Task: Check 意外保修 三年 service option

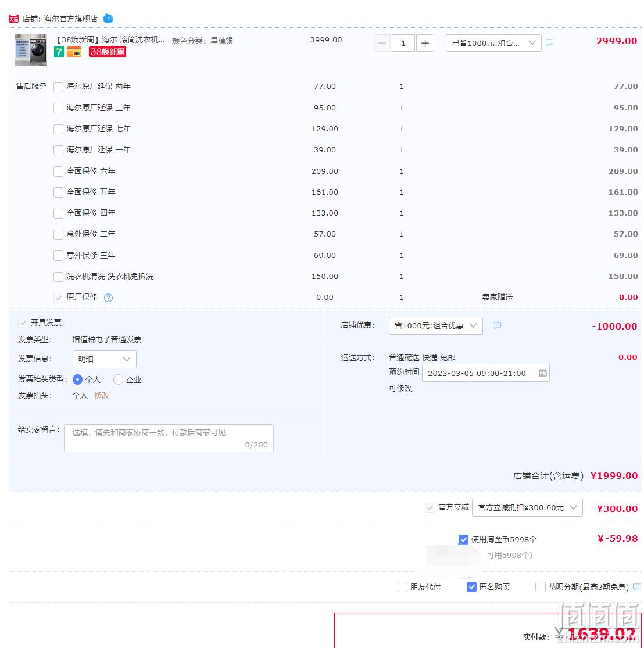Action: coord(58,255)
